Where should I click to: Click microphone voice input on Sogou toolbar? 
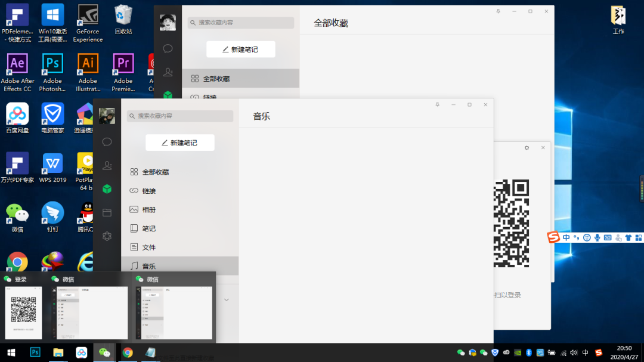[x=597, y=237]
